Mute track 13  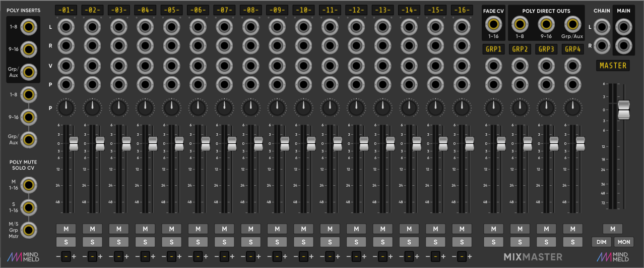pos(382,229)
